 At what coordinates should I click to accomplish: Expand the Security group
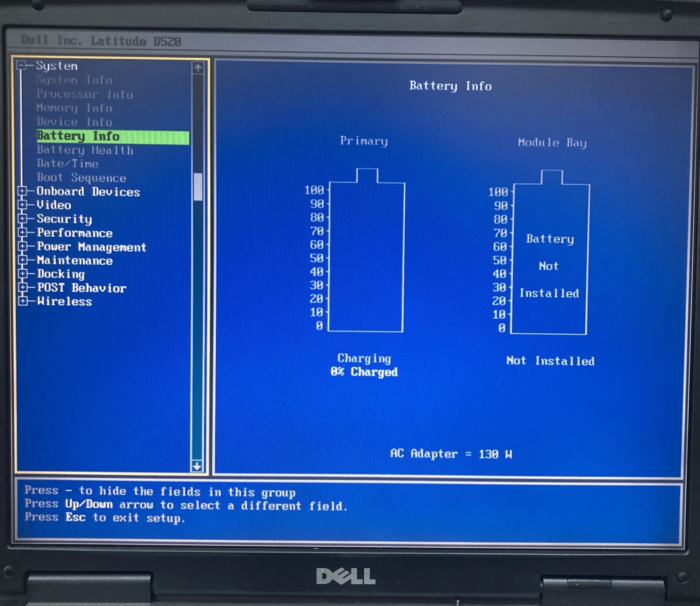pos(22,218)
